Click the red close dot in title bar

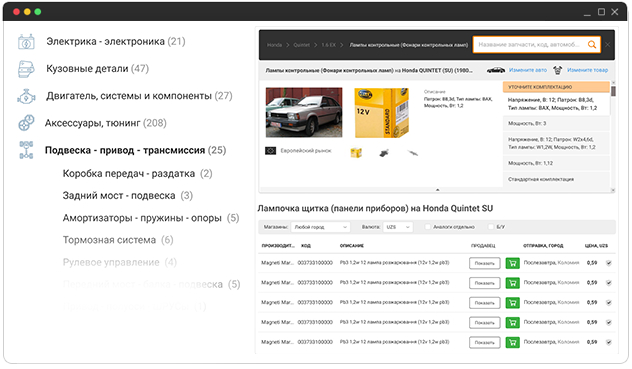pos(17,12)
